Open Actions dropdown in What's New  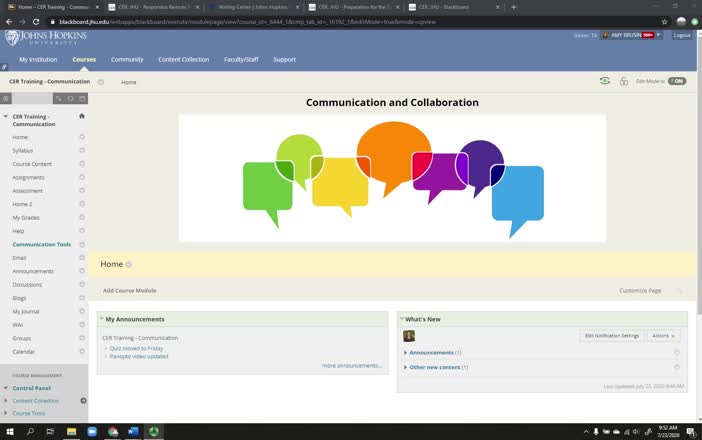(663, 336)
